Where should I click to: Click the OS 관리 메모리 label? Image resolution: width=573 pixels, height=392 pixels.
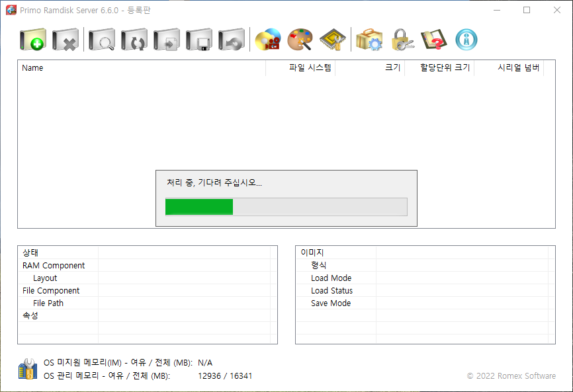[x=107, y=376]
